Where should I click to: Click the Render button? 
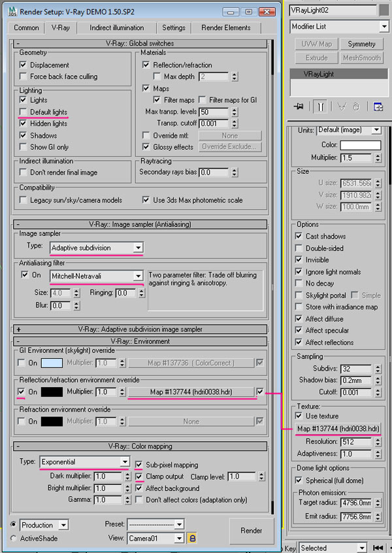coord(252,530)
